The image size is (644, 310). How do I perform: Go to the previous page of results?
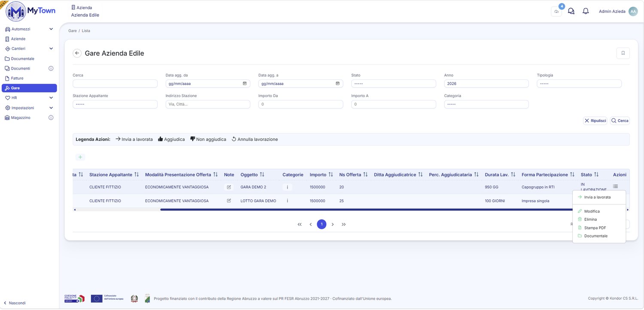310,224
